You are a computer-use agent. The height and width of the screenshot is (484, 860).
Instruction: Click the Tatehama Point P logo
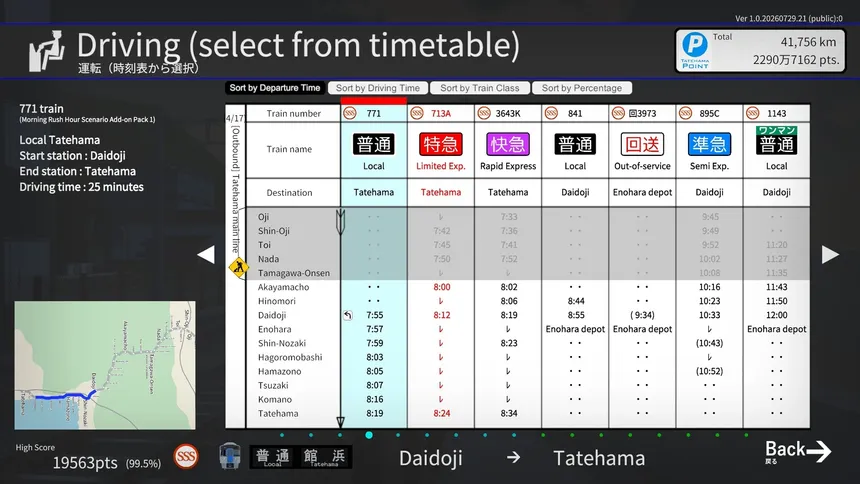(695, 50)
